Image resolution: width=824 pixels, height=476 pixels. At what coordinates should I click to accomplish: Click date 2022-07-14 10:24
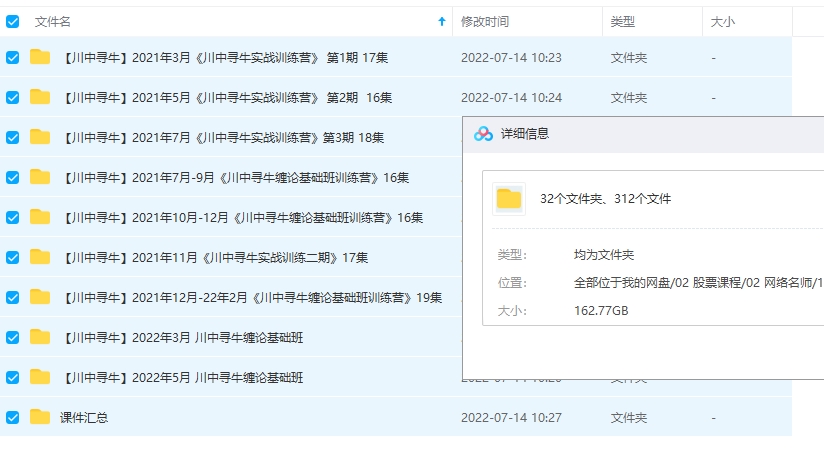pos(511,98)
